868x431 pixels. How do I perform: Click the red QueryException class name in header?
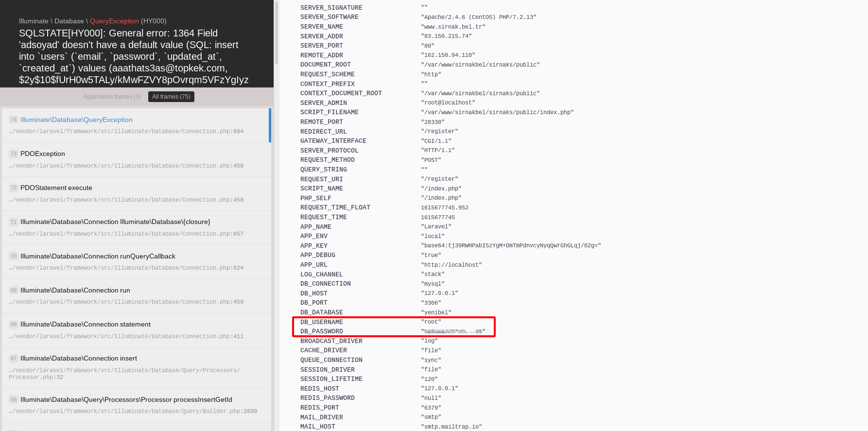pyautogui.click(x=114, y=21)
